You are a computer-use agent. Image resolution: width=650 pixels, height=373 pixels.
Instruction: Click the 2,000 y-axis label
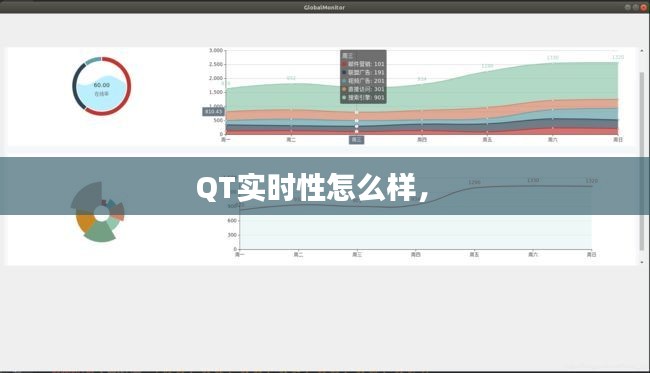[x=216, y=78]
